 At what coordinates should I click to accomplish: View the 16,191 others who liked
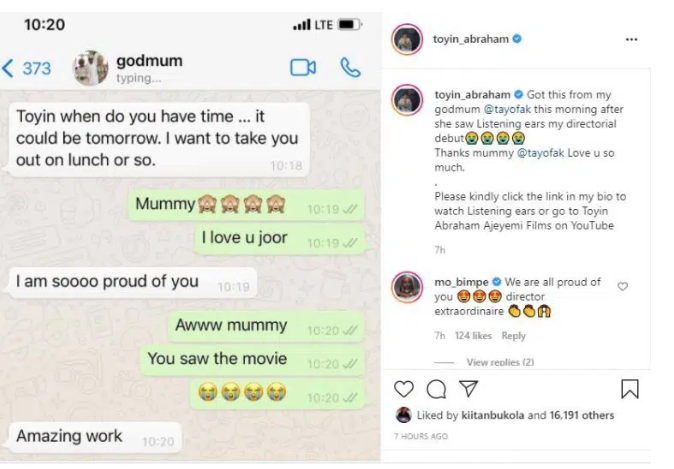pos(582,415)
